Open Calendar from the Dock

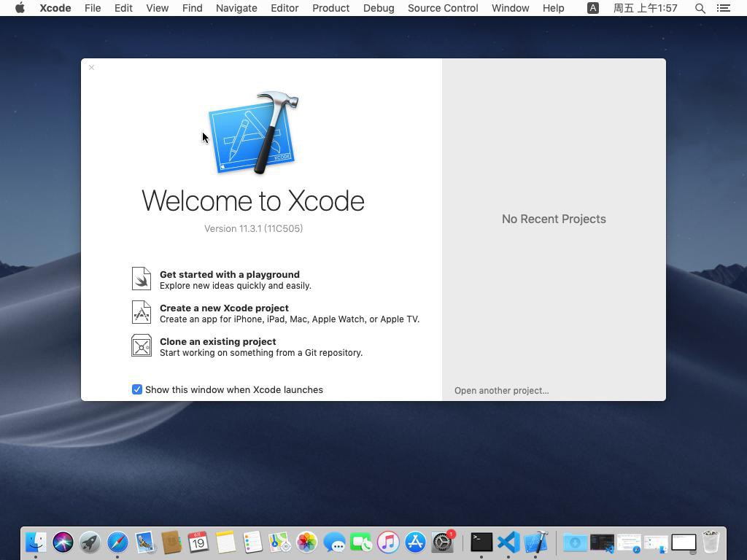[x=198, y=542]
